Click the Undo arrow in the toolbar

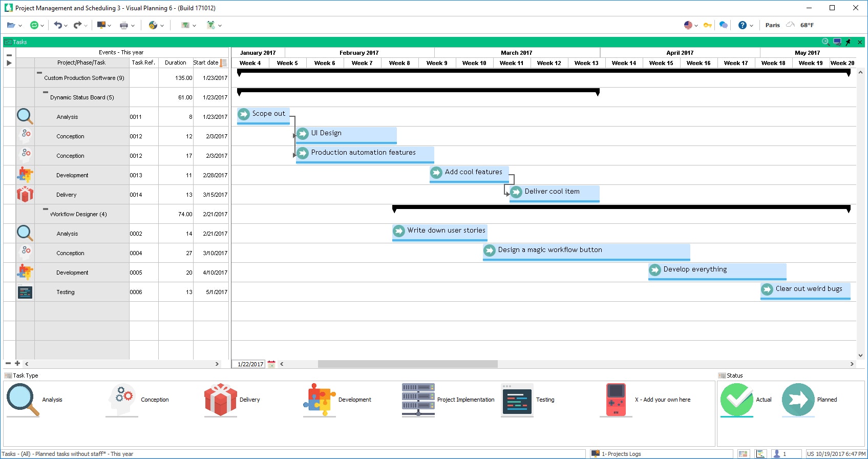tap(58, 25)
